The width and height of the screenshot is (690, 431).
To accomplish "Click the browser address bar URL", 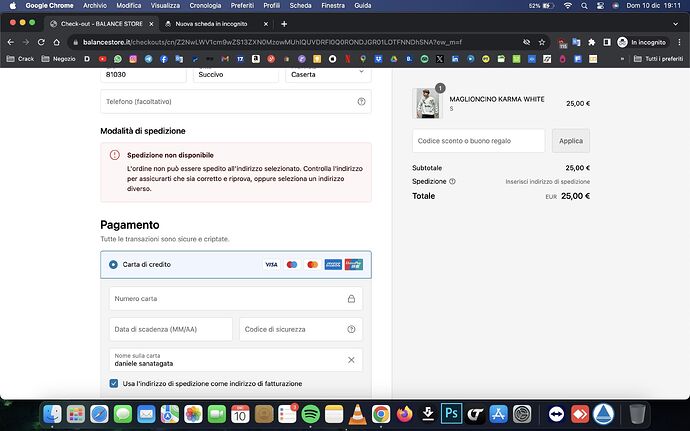I will (272, 42).
